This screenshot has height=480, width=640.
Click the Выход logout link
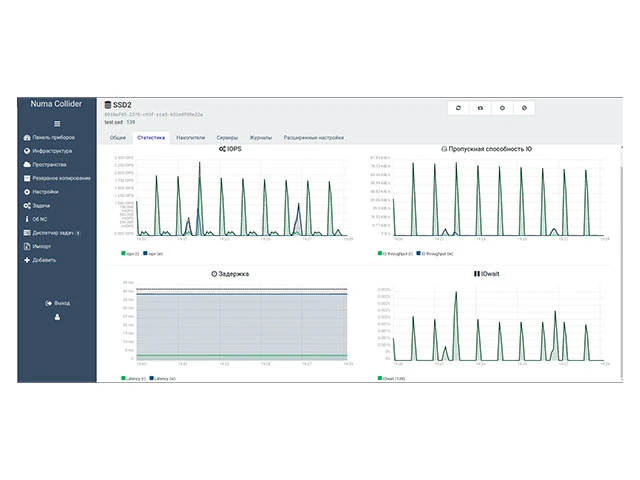tap(57, 302)
